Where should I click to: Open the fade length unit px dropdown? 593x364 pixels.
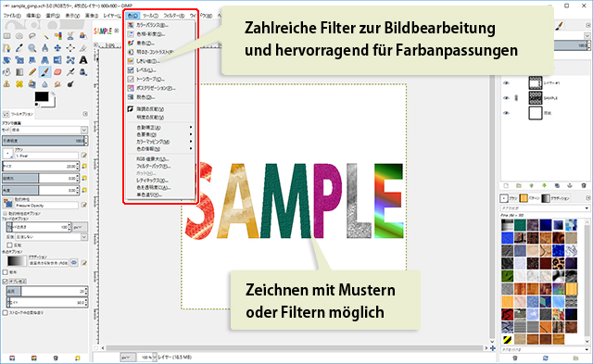click(81, 227)
